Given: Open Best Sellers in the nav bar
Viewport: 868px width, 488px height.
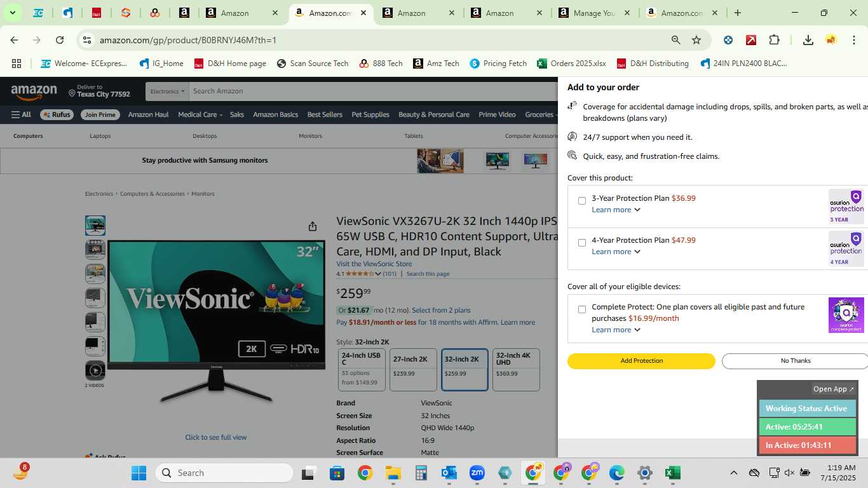Looking at the screenshot, I should (325, 115).
